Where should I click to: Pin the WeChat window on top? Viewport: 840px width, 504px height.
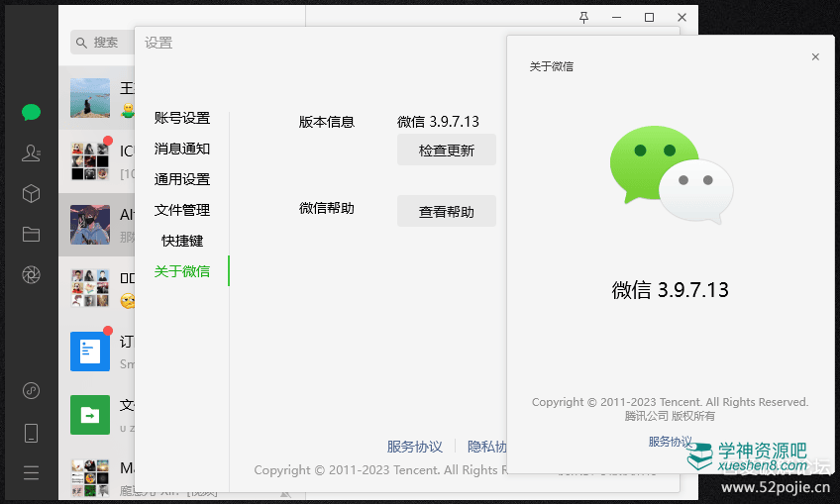(x=583, y=17)
